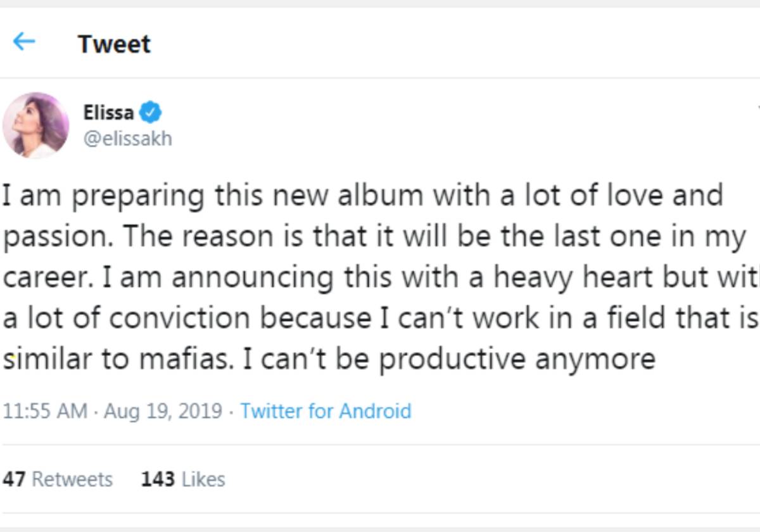
Task: Open Elissa's profile picture
Action: pyautogui.click(x=36, y=125)
